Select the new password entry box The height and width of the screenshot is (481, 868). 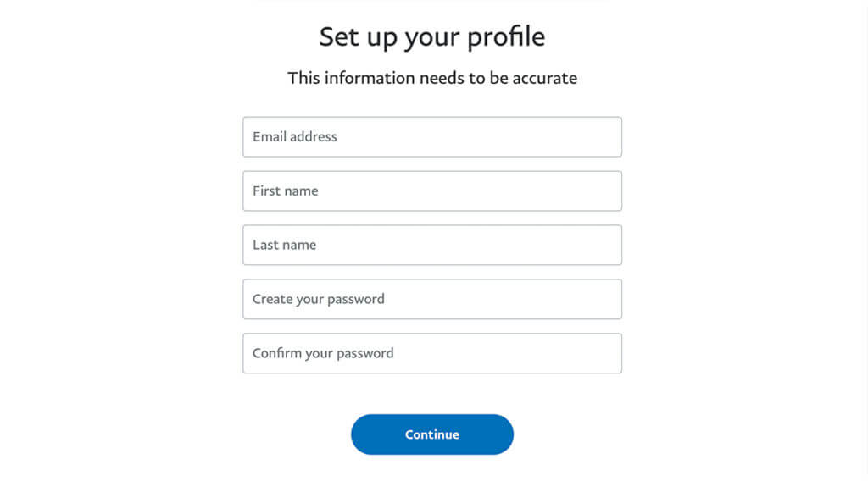pyautogui.click(x=431, y=299)
